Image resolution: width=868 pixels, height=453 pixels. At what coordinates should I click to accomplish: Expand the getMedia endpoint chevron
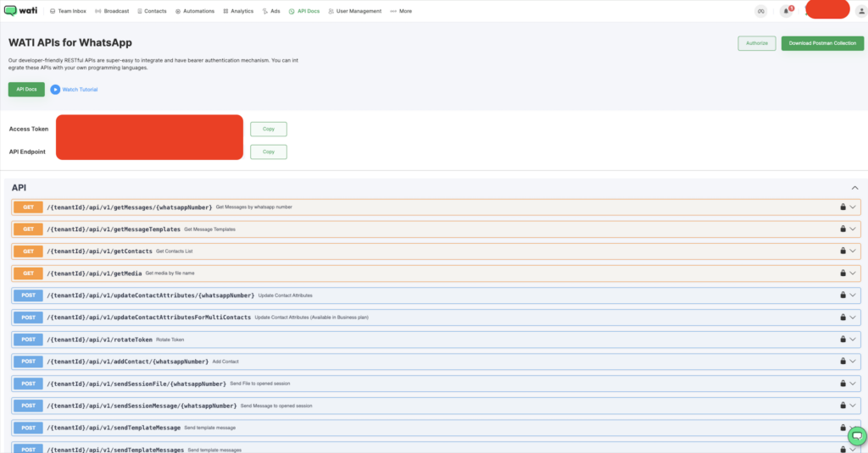tap(853, 273)
